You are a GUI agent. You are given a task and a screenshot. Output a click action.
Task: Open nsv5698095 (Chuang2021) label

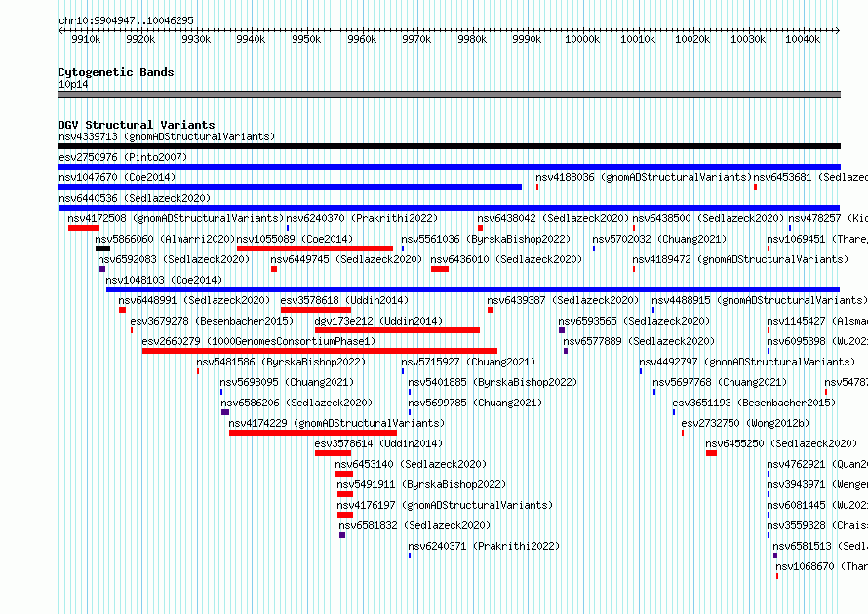(287, 382)
